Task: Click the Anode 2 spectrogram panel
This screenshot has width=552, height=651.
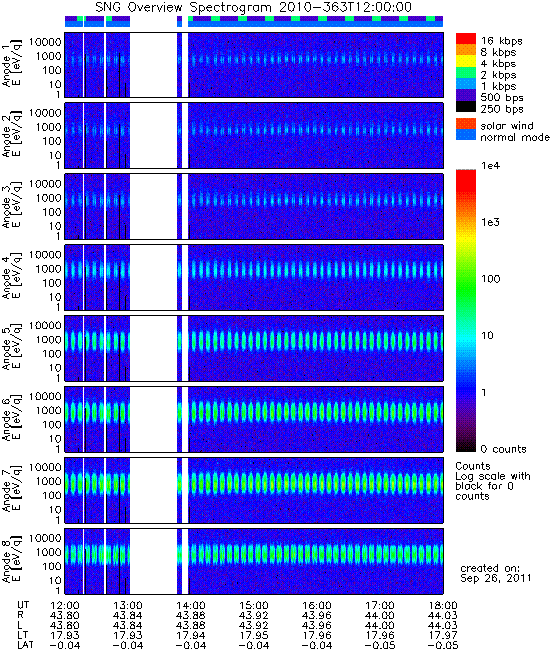Action: pos(254,136)
